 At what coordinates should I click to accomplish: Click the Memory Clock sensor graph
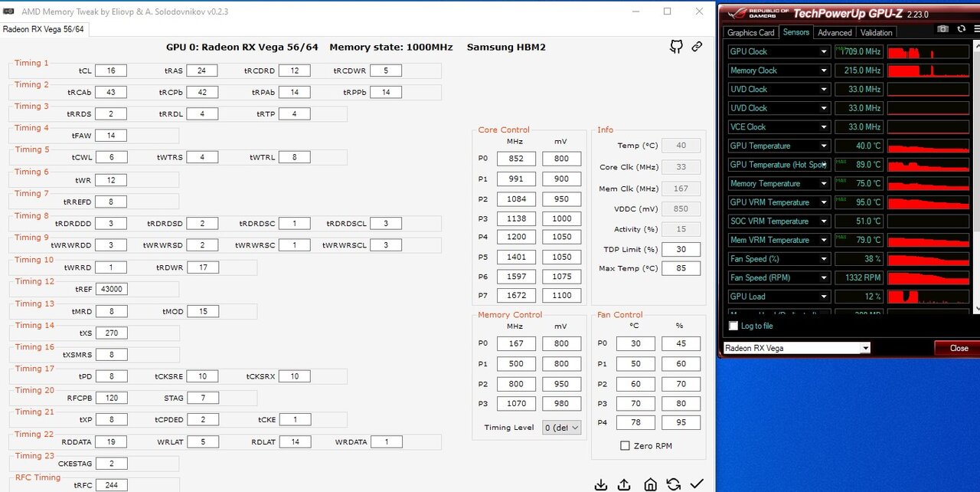point(928,71)
